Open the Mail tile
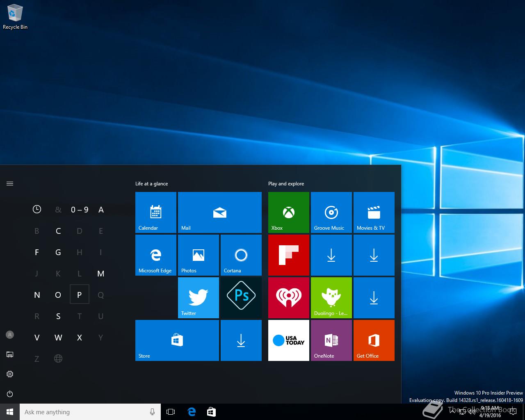525x420 pixels. tap(220, 212)
